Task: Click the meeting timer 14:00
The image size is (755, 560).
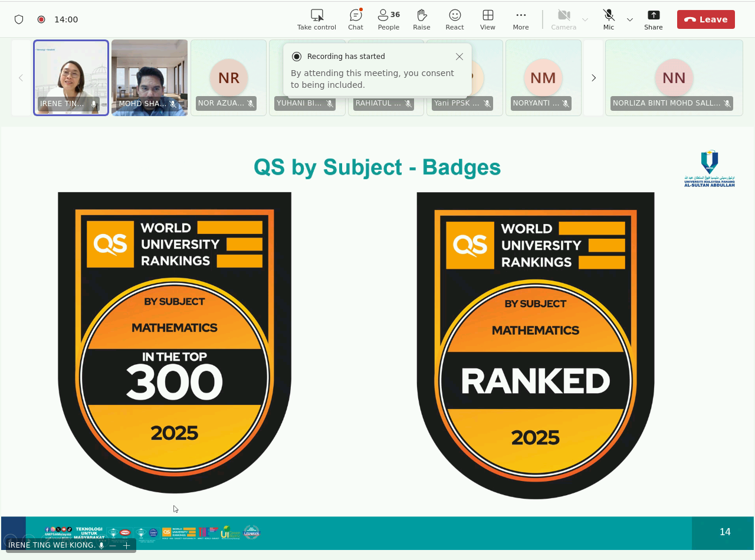Action: (66, 19)
